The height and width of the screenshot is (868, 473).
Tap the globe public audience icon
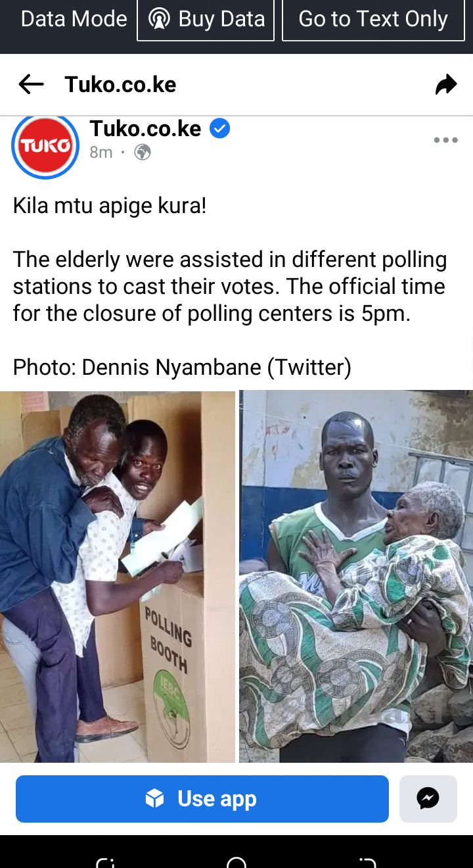pos(143,153)
